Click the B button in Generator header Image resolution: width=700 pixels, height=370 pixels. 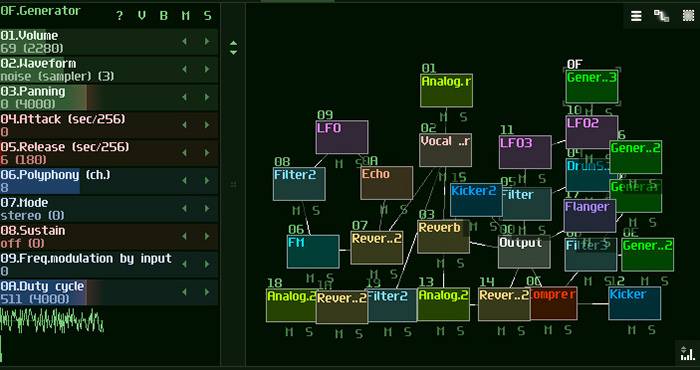point(164,16)
